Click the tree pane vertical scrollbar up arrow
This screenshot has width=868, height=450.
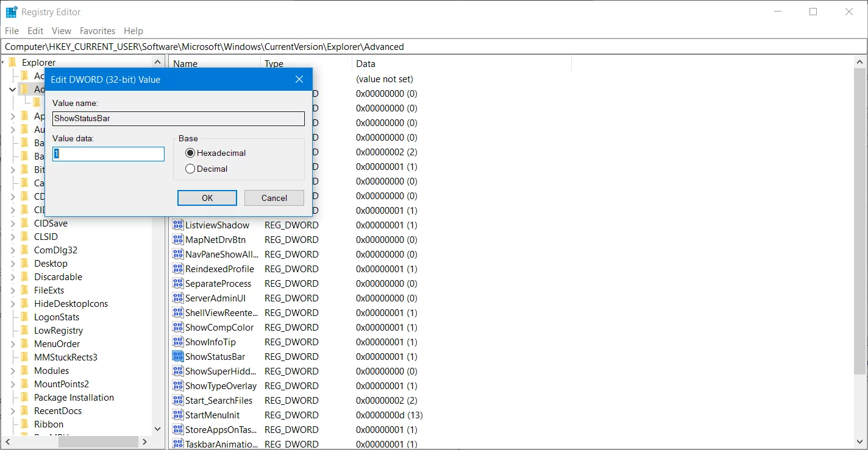tap(157, 62)
